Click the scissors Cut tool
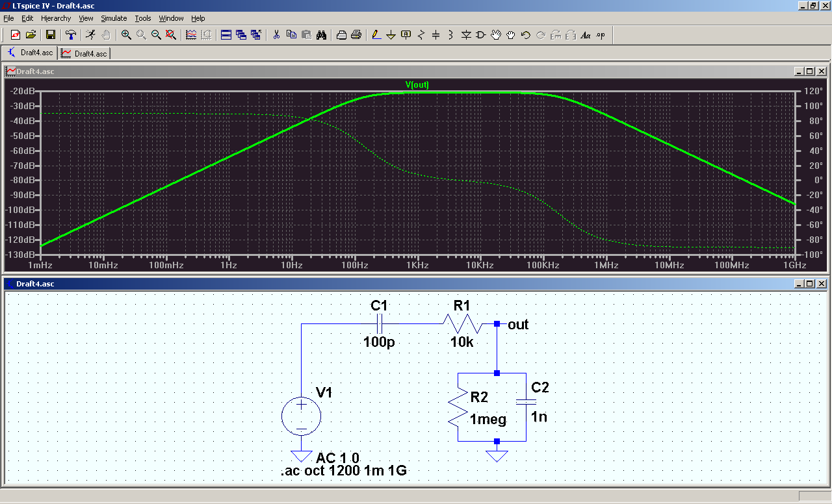The height and width of the screenshot is (504, 832). (x=276, y=35)
